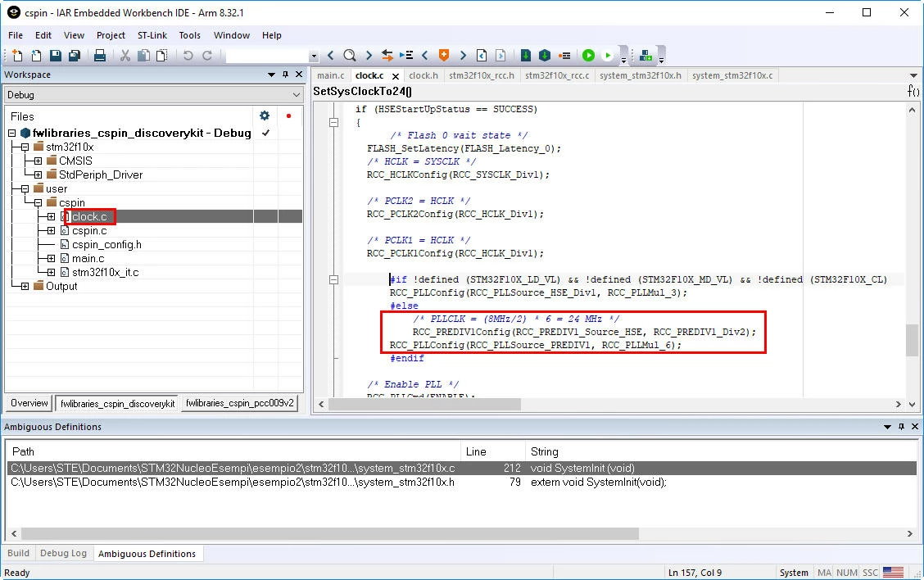This screenshot has height=580, width=924.
Task: Click the editor horizontal scrollbar thumb
Action: (425, 405)
